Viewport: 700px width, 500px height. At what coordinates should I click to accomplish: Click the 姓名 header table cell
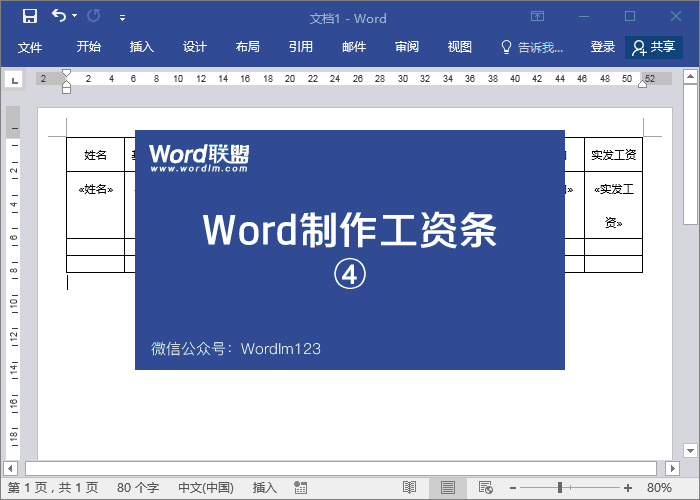pos(96,155)
